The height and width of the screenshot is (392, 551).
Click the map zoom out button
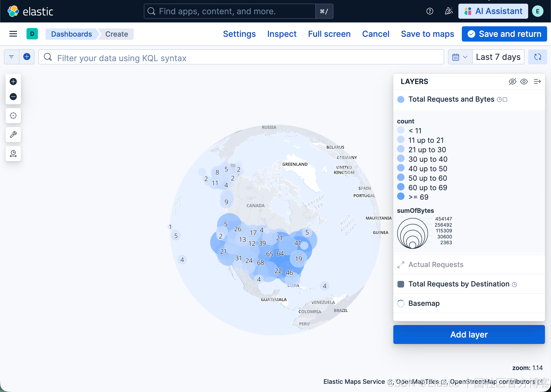click(x=13, y=96)
